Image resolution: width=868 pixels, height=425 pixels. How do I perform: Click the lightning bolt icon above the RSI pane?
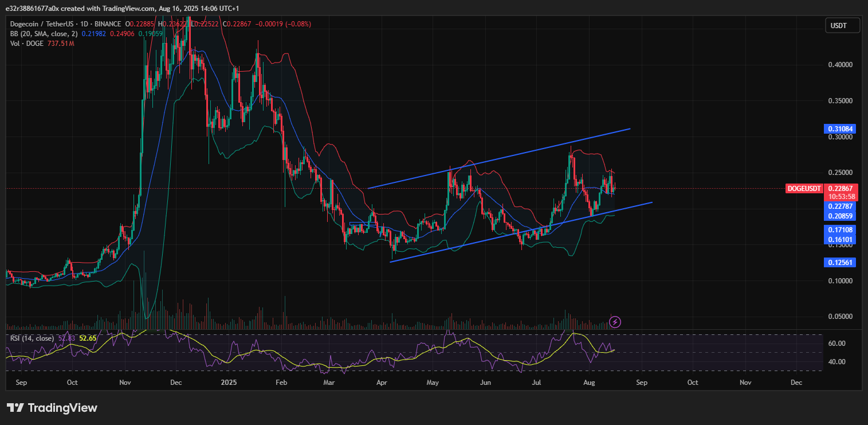615,322
